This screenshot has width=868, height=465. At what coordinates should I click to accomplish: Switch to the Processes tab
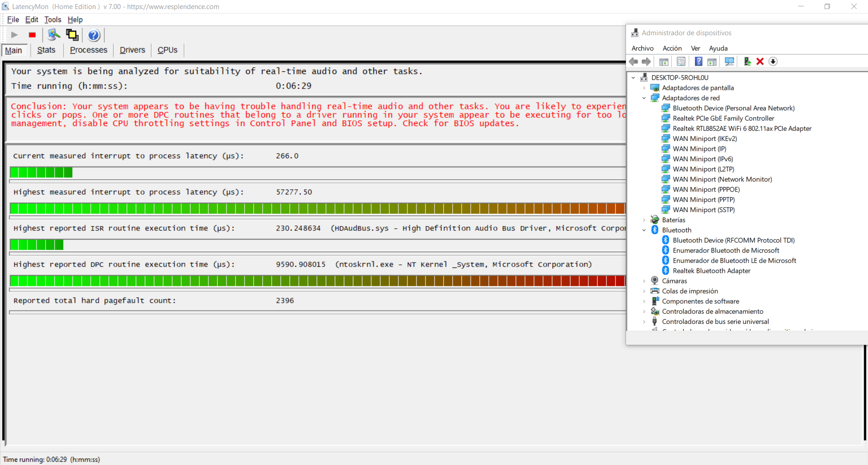click(89, 50)
